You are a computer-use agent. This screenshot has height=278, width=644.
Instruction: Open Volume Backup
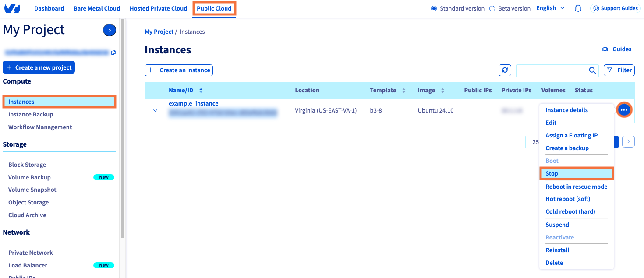click(x=29, y=177)
